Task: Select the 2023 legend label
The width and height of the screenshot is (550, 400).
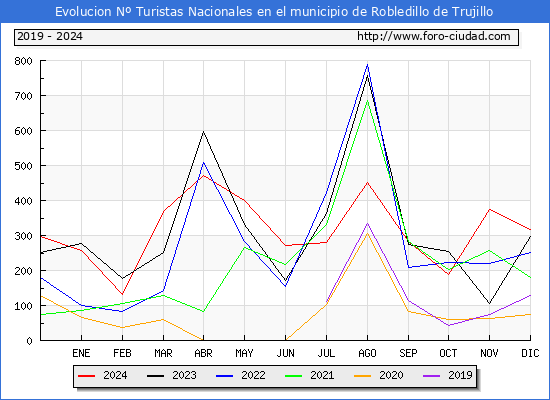Action: [184, 375]
